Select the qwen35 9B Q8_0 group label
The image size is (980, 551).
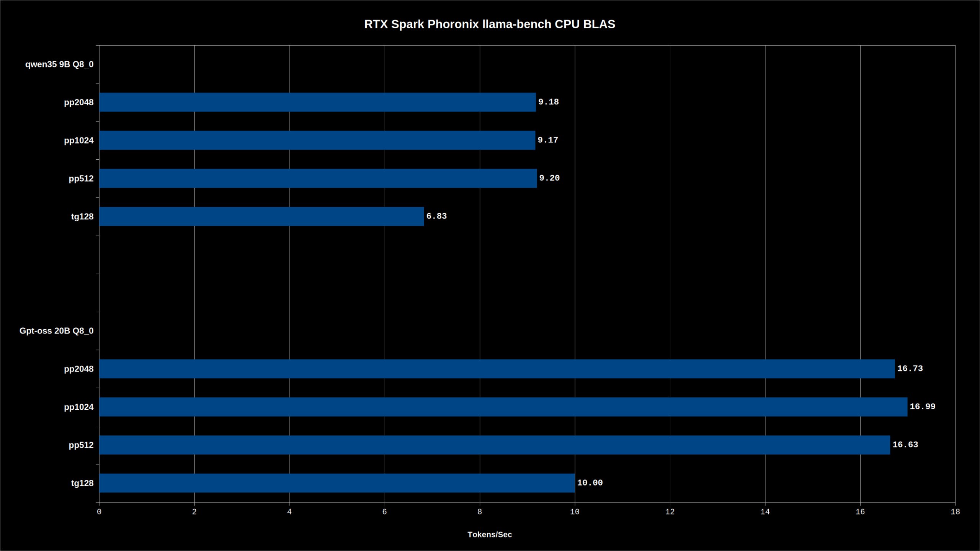[x=59, y=64]
